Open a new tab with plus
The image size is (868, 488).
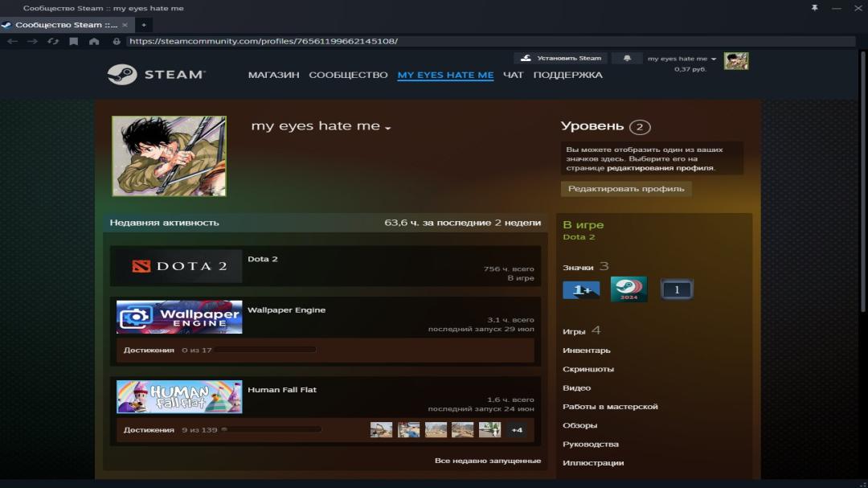coord(143,24)
